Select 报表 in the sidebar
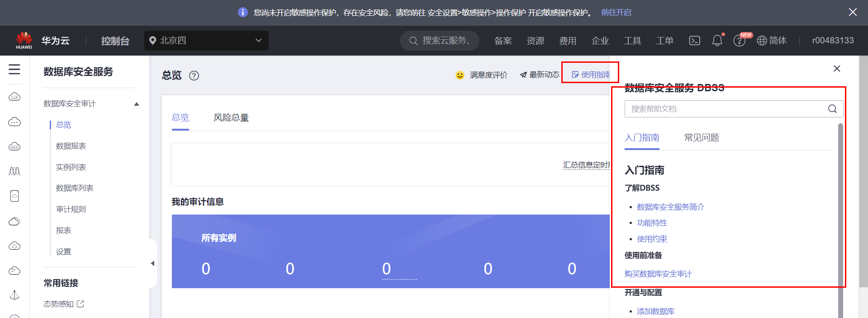The width and height of the screenshot is (868, 318). click(x=63, y=230)
